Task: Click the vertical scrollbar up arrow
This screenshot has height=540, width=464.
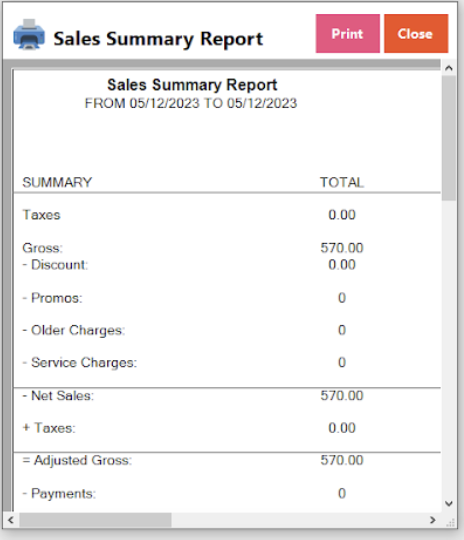Action: [x=448, y=68]
